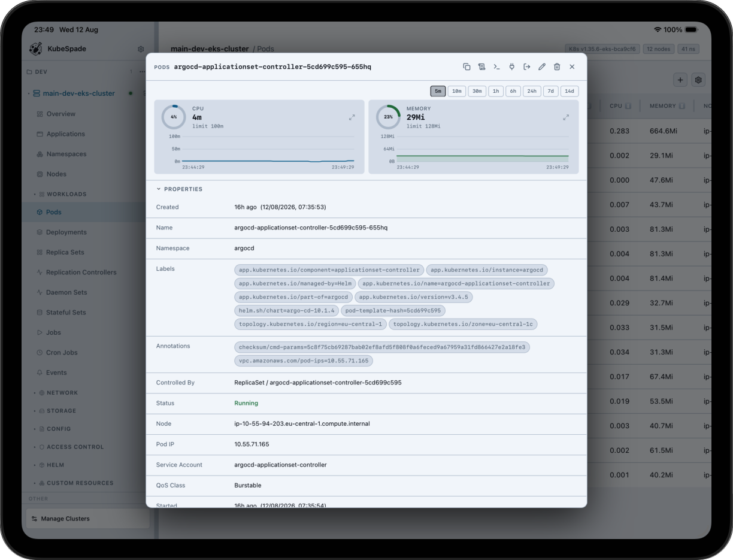Click the exit-arrow icon in pod header
Image resolution: width=733 pixels, height=560 pixels.
pos(526,66)
